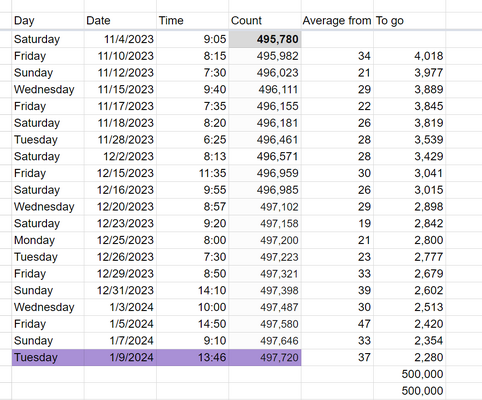Click the to-go value 2,280
The width and height of the screenshot is (482, 400).
point(409,358)
